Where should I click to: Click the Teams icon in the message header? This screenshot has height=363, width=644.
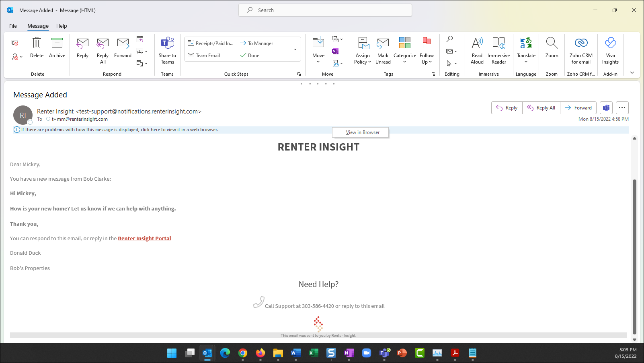click(606, 108)
